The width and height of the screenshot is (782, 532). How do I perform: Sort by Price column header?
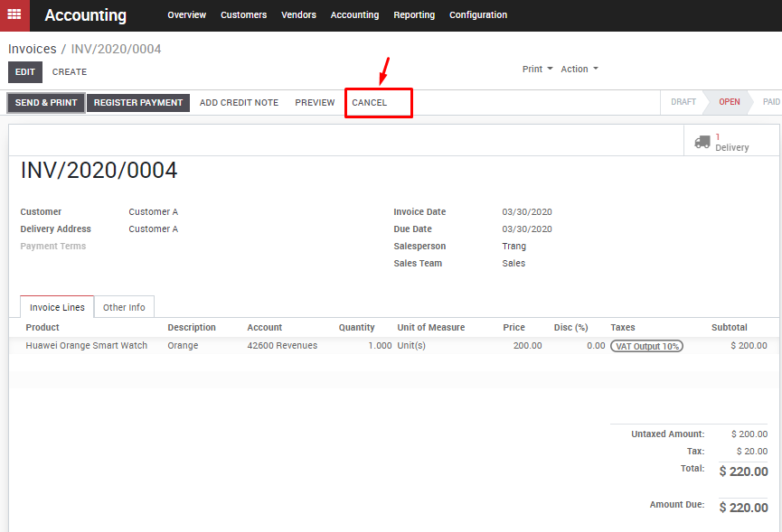tap(513, 327)
